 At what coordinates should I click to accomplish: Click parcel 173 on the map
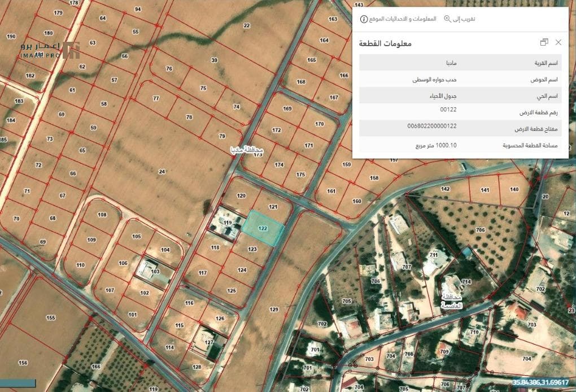[x=258, y=155]
